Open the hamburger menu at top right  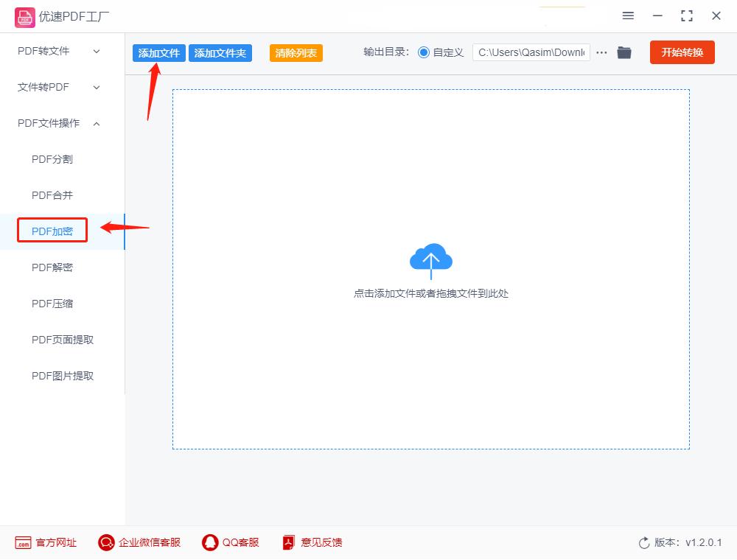coord(628,15)
